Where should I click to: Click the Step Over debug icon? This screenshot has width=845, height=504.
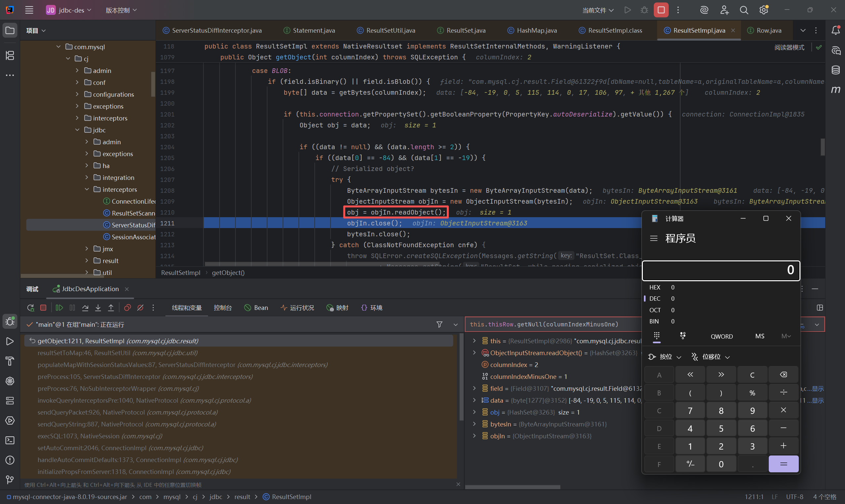(85, 308)
